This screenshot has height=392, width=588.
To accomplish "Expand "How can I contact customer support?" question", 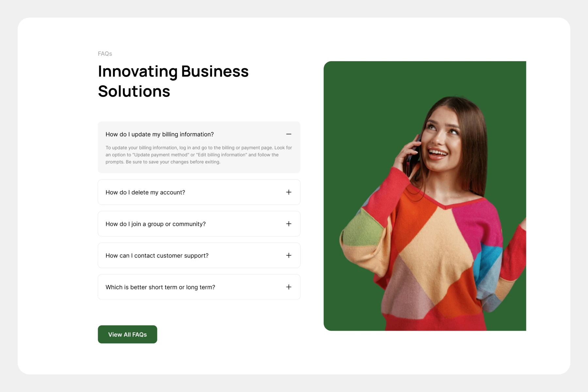I will (157, 255).
